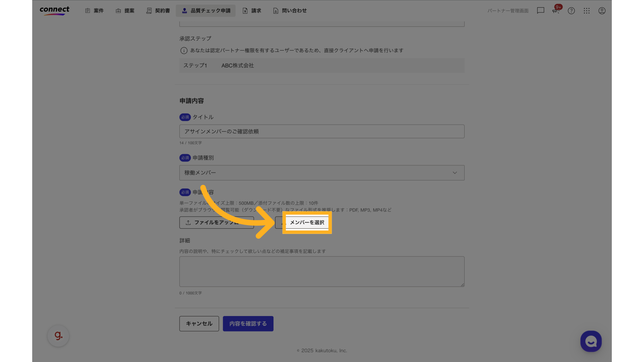
Task: Switch to the 請求 section
Action: coord(252,10)
